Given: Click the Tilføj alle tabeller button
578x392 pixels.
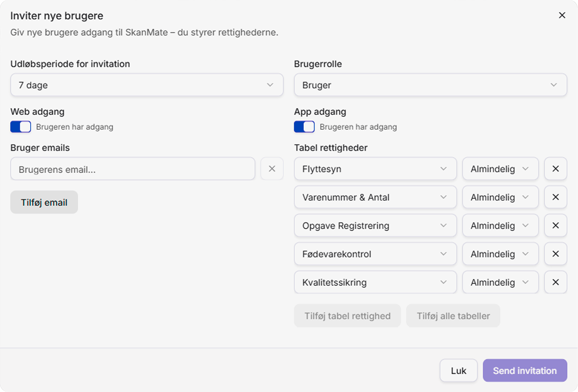Looking at the screenshot, I should (453, 316).
